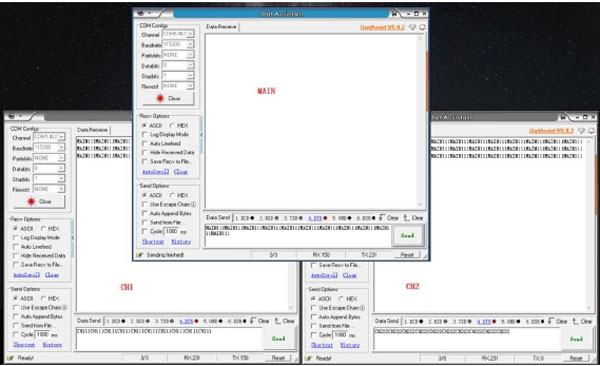Click the MAIN Data Receive vertical scrollbar

coord(420,121)
